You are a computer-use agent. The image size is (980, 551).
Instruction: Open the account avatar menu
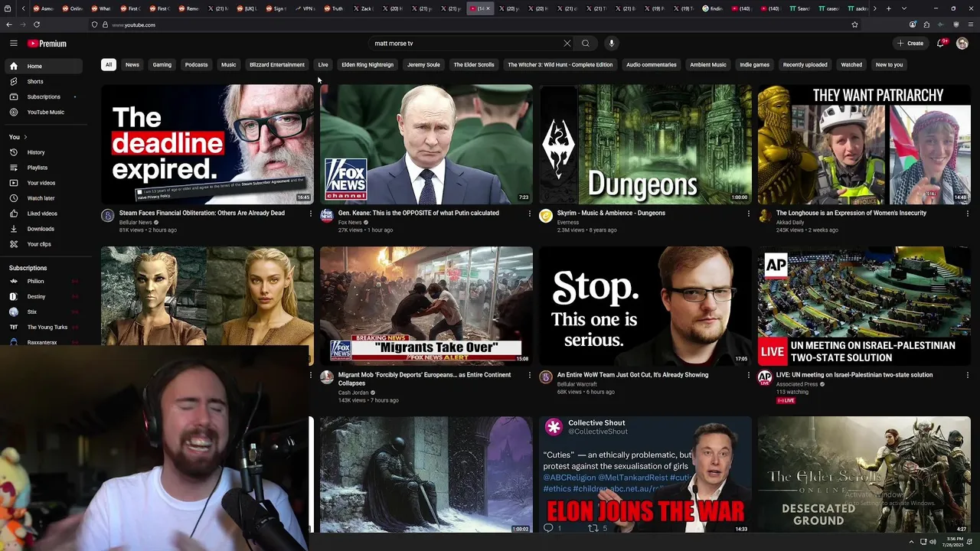point(962,44)
